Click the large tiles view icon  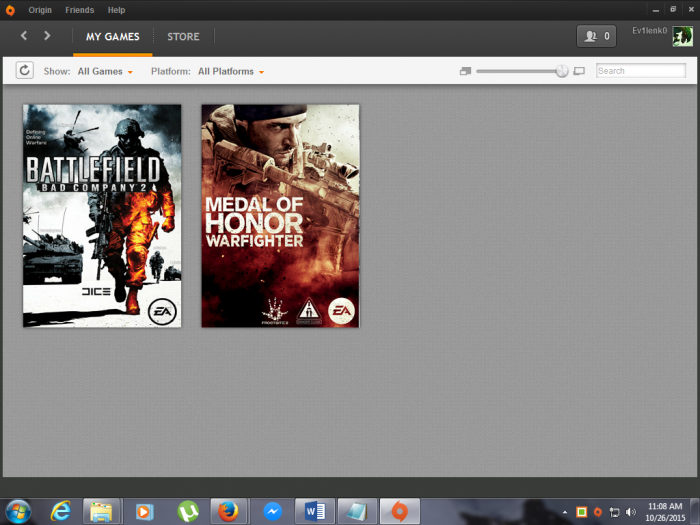579,71
